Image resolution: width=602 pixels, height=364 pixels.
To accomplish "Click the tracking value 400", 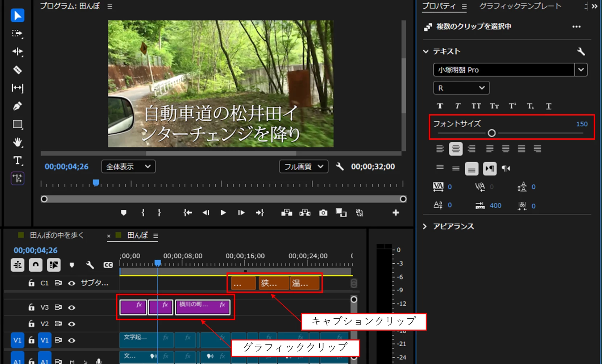I will (x=495, y=206).
